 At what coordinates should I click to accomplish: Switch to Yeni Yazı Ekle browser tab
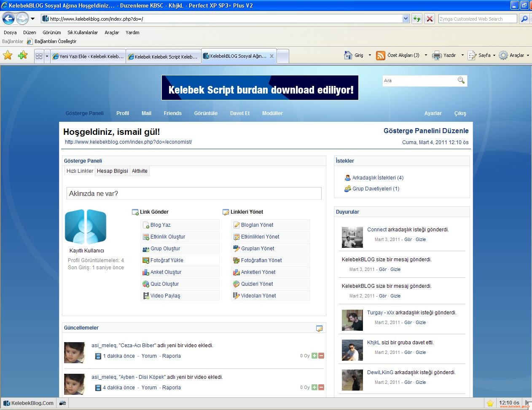(x=88, y=56)
